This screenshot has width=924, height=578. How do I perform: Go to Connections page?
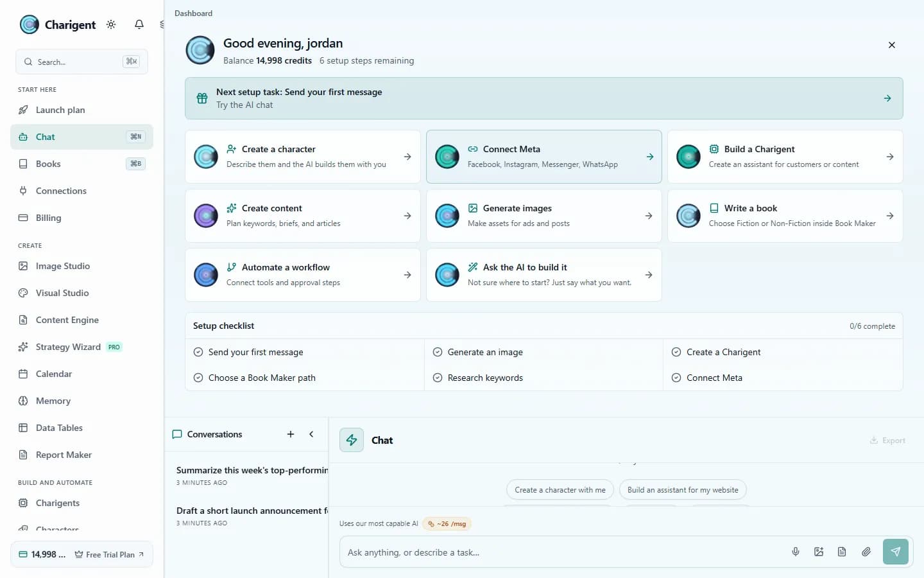[81, 191]
